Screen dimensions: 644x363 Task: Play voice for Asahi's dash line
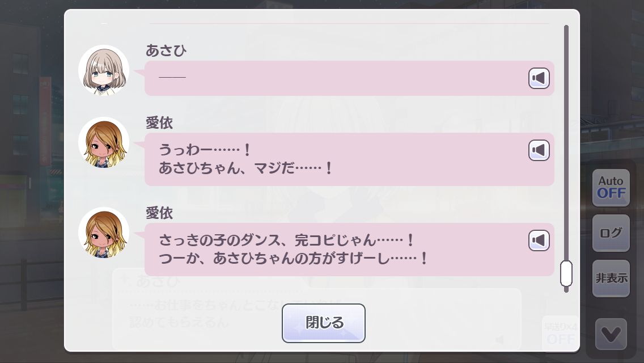point(539,78)
